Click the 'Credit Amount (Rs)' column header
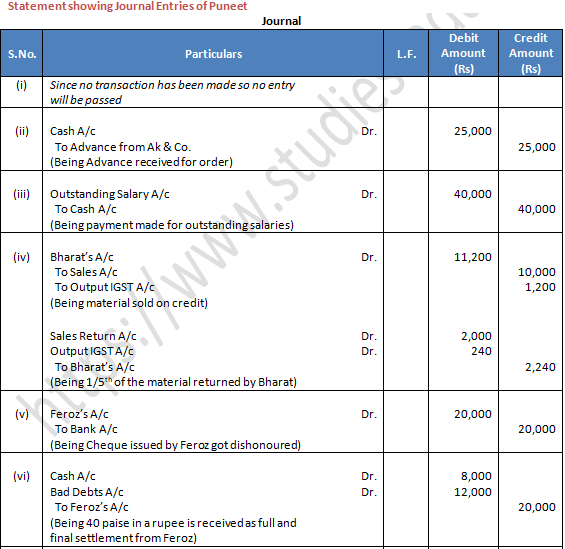 tap(531, 53)
